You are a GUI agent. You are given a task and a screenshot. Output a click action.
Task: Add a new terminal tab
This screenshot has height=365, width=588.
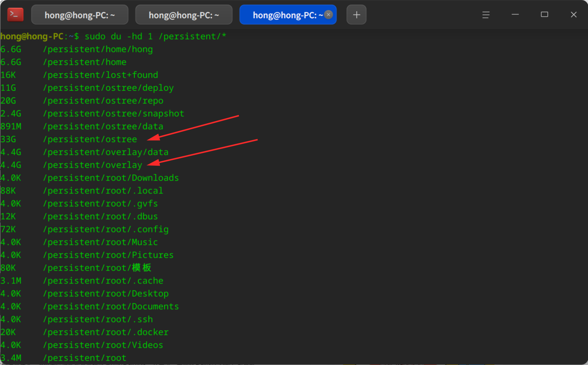pos(357,15)
